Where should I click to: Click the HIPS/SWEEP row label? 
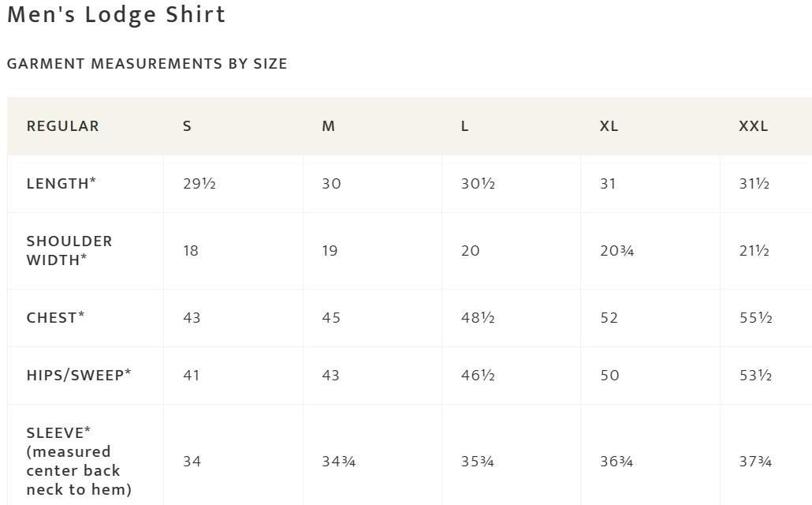[79, 376]
